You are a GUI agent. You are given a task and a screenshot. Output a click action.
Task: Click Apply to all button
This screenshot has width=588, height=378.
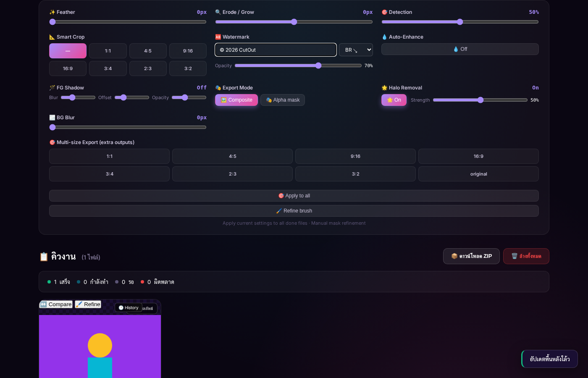pyautogui.click(x=294, y=196)
